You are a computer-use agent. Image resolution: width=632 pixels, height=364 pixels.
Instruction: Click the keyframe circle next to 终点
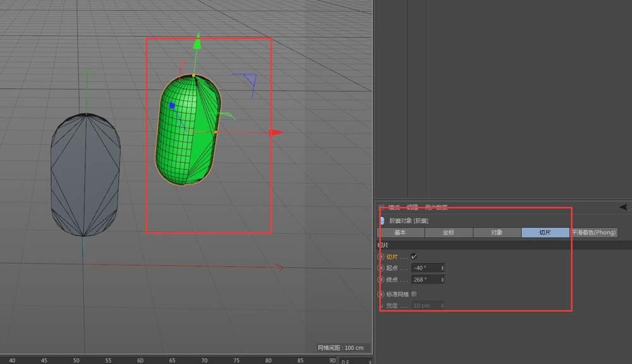[381, 279]
